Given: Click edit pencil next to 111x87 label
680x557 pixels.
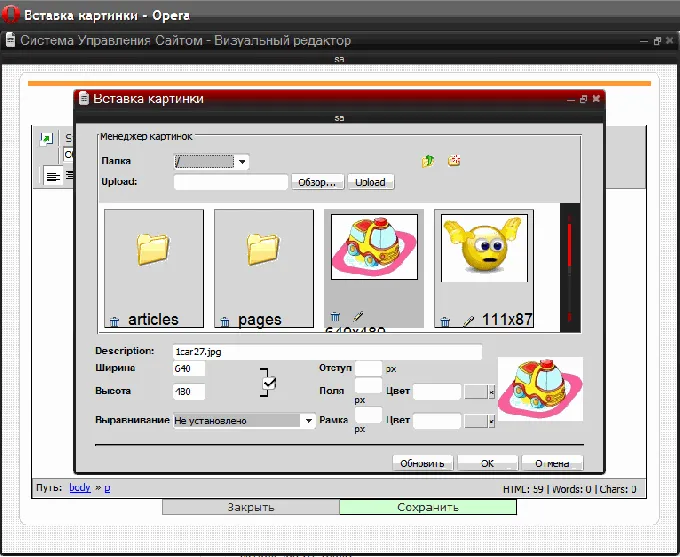Looking at the screenshot, I should pos(468,321).
